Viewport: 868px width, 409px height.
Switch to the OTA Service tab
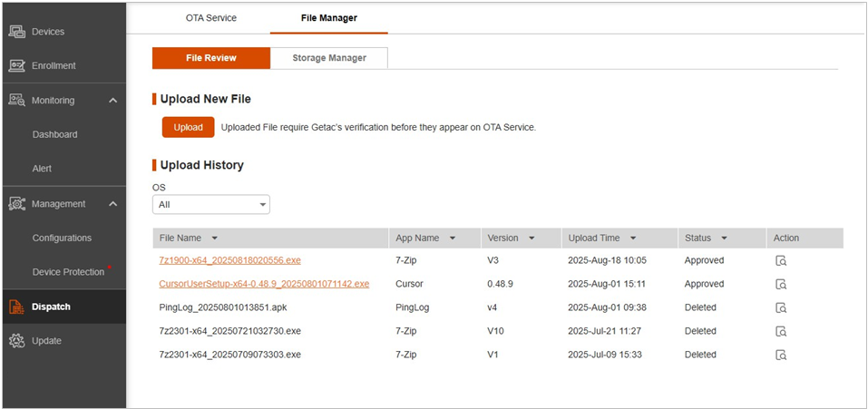pos(210,17)
